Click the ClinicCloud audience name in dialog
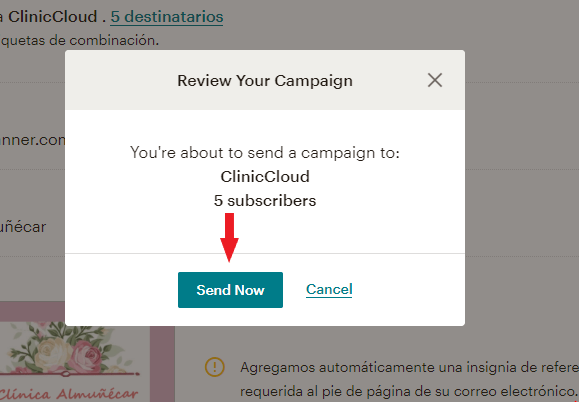 pos(265,176)
